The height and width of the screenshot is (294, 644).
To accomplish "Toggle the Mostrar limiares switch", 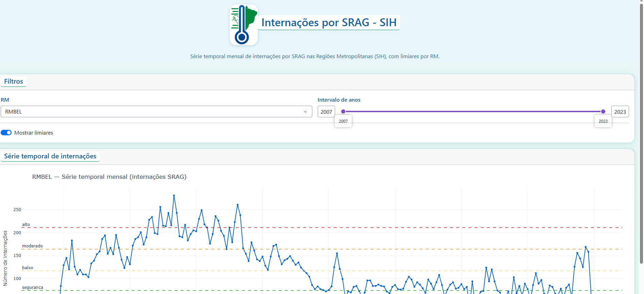I will (x=6, y=133).
